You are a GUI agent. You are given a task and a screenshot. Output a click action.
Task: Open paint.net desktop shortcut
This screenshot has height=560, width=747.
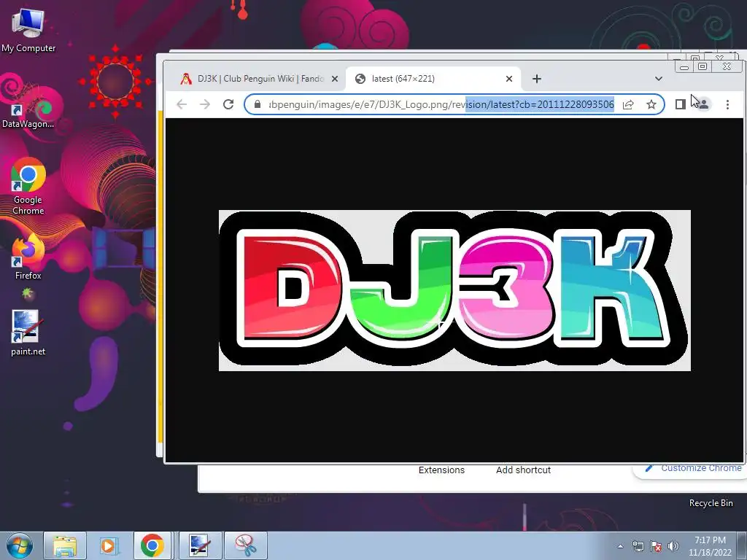28,333
